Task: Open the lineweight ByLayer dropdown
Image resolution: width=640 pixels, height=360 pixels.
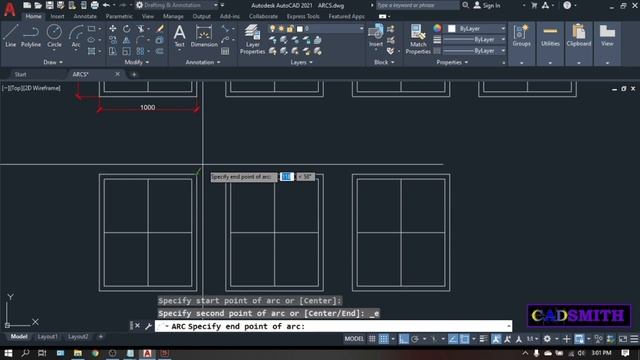Action: tap(474, 40)
